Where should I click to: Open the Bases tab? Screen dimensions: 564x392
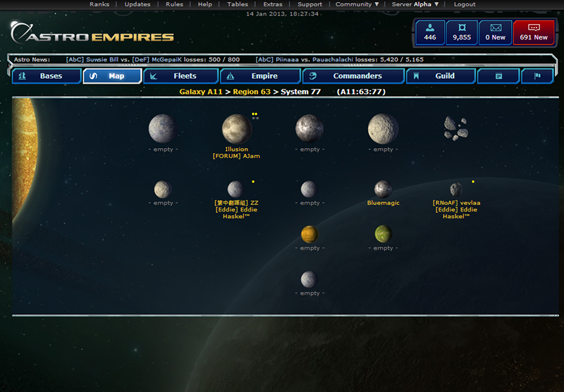click(47, 76)
